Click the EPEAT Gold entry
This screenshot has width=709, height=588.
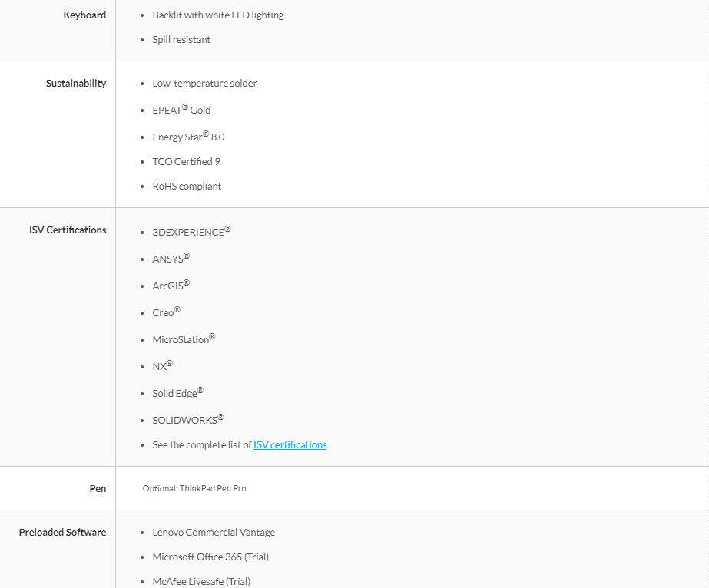click(x=181, y=109)
